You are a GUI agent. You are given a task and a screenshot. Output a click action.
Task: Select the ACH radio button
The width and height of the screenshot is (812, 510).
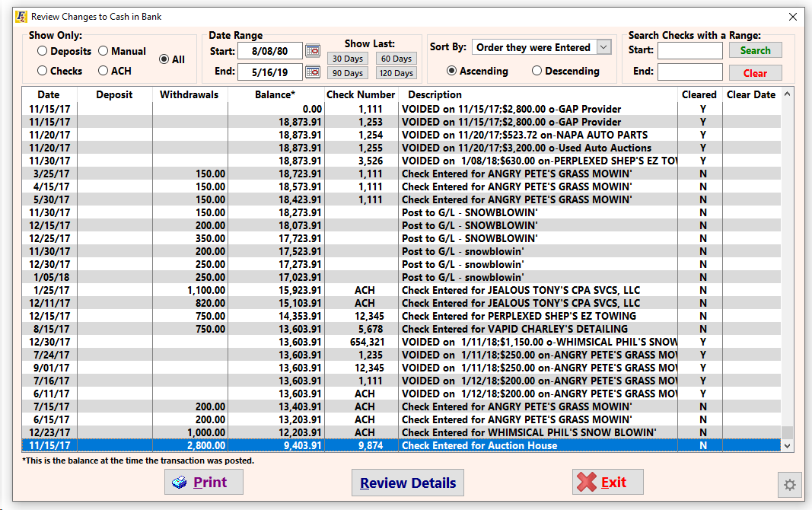[103, 71]
